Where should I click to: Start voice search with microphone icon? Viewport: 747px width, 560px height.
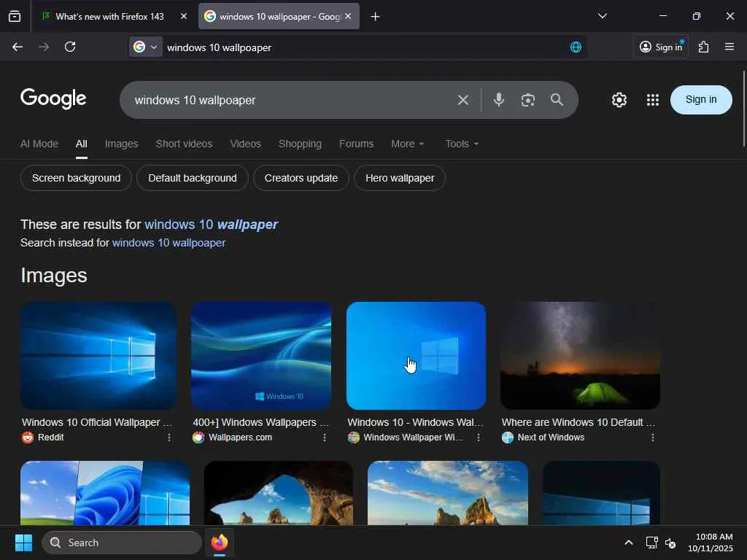click(x=499, y=99)
